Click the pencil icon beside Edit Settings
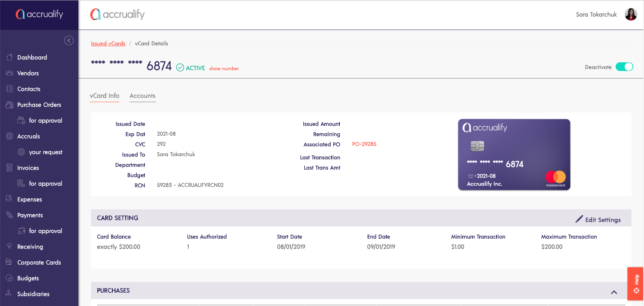The image size is (644, 306). click(x=579, y=219)
